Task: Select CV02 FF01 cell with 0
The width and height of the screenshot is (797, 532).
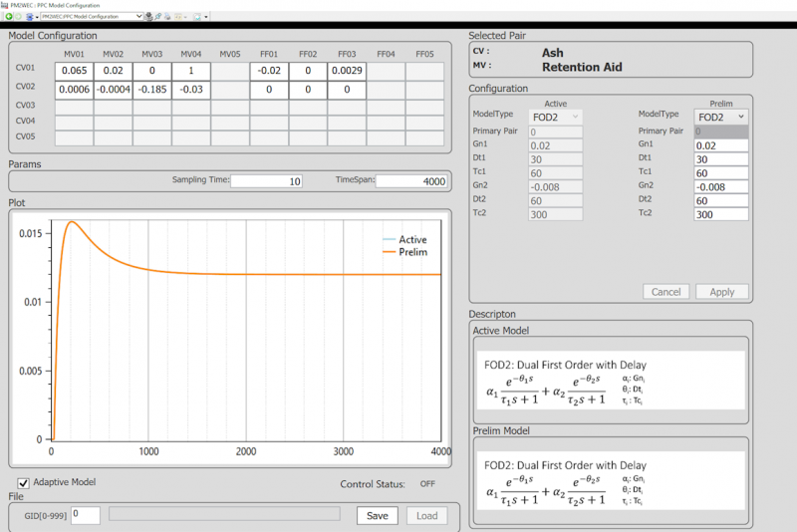Action: [x=269, y=90]
